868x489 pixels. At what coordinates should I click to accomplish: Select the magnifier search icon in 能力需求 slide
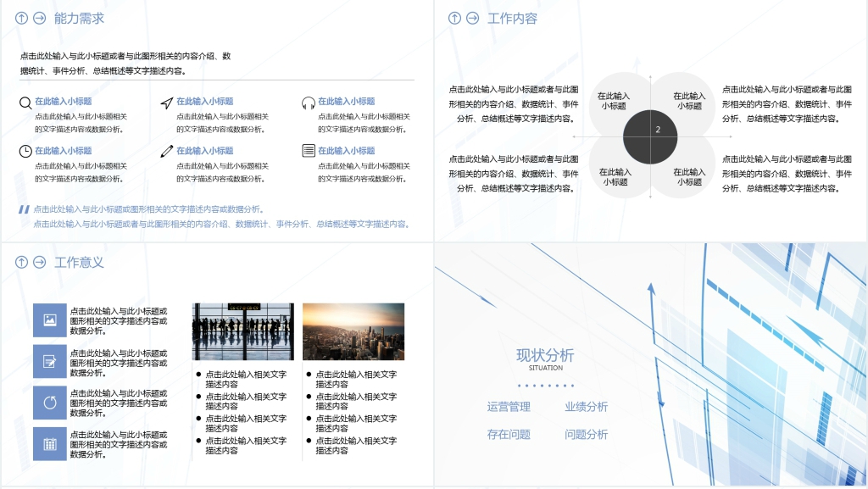pos(25,103)
